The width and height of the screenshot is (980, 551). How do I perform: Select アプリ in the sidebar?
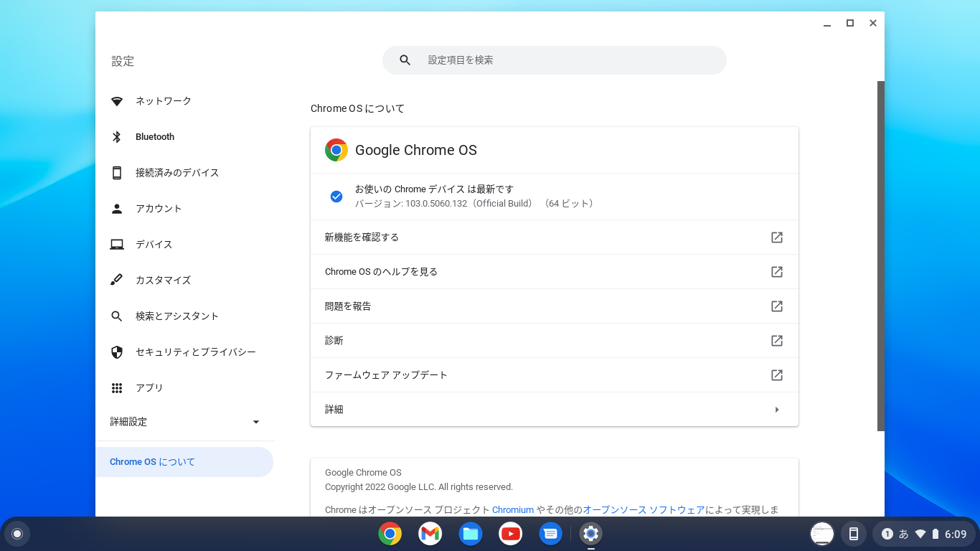184,388
